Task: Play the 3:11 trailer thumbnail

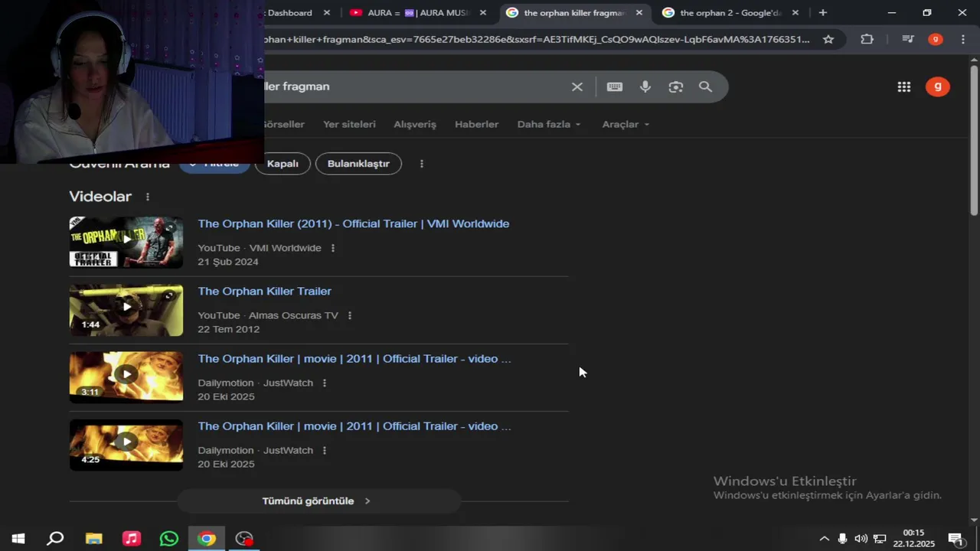Action: pyautogui.click(x=126, y=377)
